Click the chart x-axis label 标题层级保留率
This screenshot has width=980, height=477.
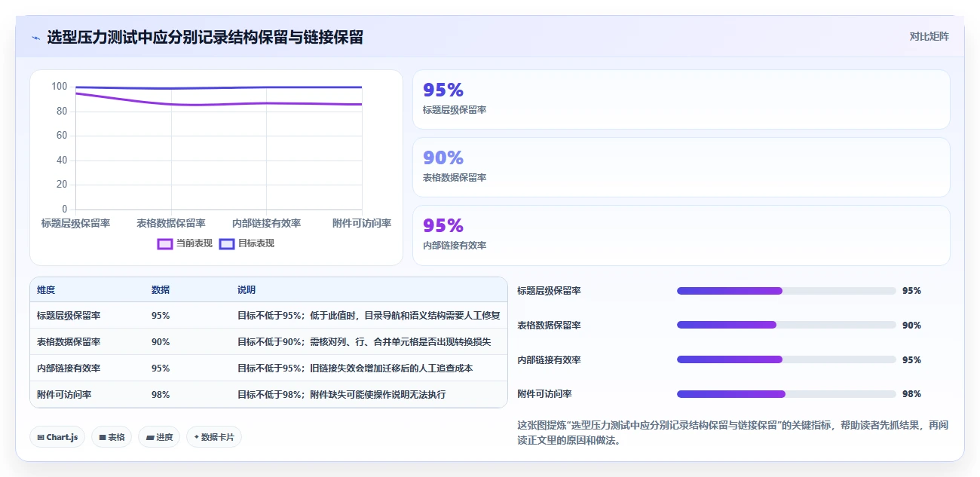coord(75,223)
